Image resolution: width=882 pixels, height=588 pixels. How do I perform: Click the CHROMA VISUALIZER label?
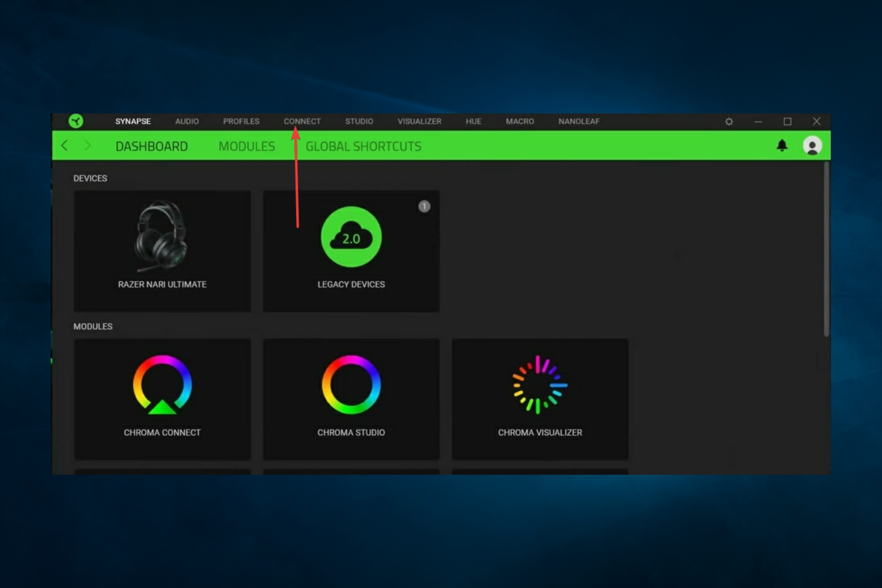pyautogui.click(x=540, y=433)
